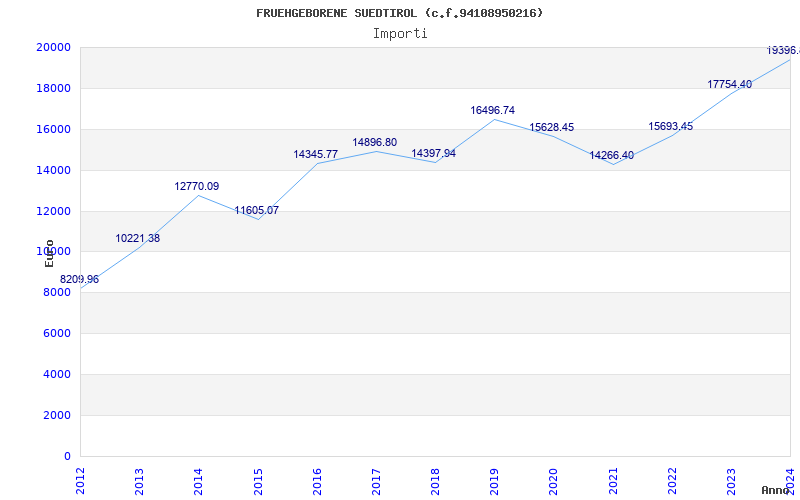Select the 15628.45 data label
The height and width of the screenshot is (500, 800).
click(552, 128)
